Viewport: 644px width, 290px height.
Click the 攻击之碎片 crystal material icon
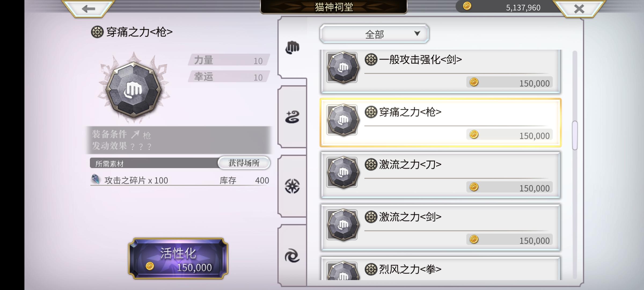(96, 179)
